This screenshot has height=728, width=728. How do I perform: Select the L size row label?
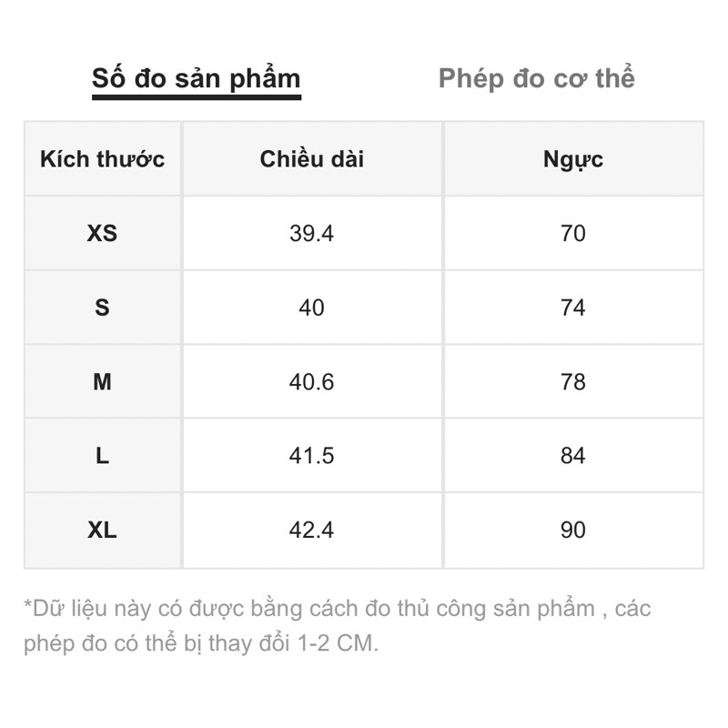(x=103, y=456)
